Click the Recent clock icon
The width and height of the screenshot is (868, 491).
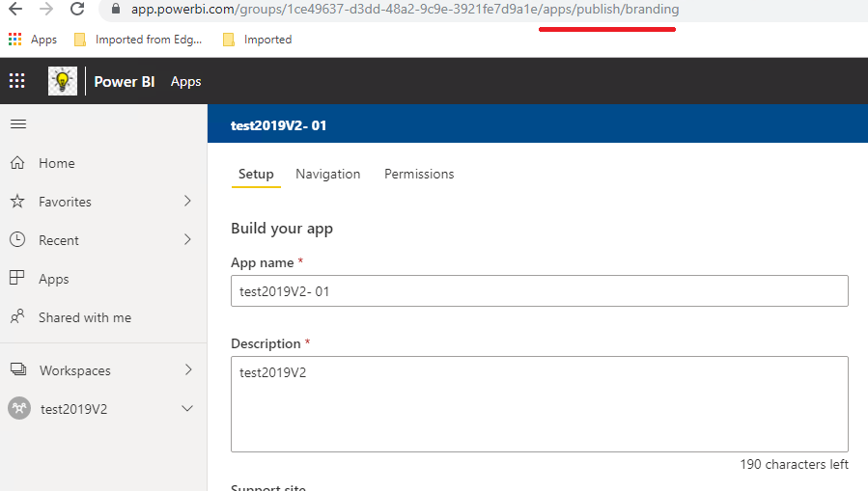pos(17,239)
